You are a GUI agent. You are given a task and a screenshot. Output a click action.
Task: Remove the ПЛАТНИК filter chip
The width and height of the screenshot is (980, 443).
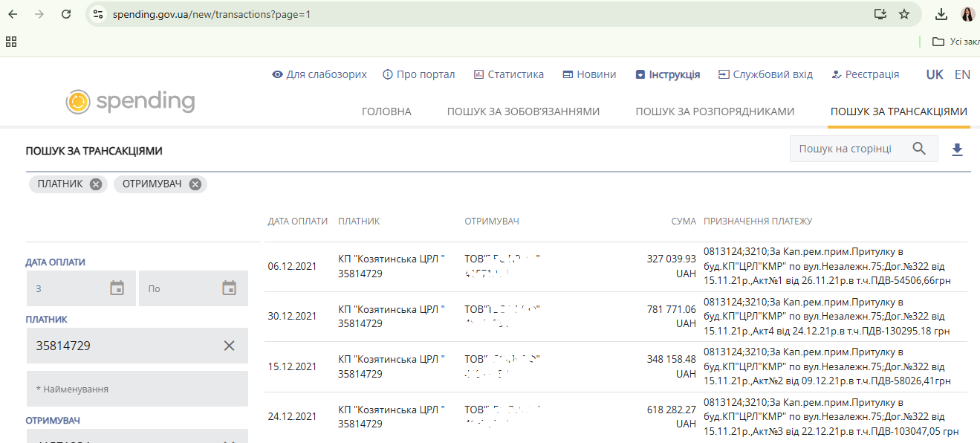[x=96, y=184]
